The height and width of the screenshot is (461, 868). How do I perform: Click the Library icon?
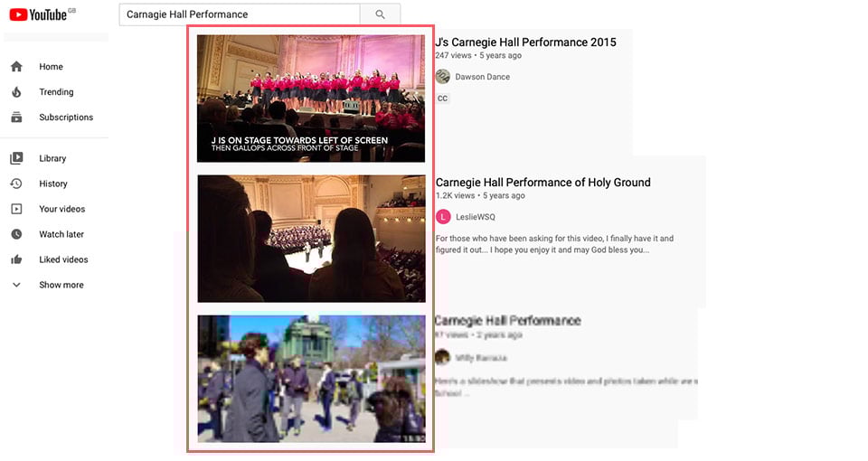16,158
